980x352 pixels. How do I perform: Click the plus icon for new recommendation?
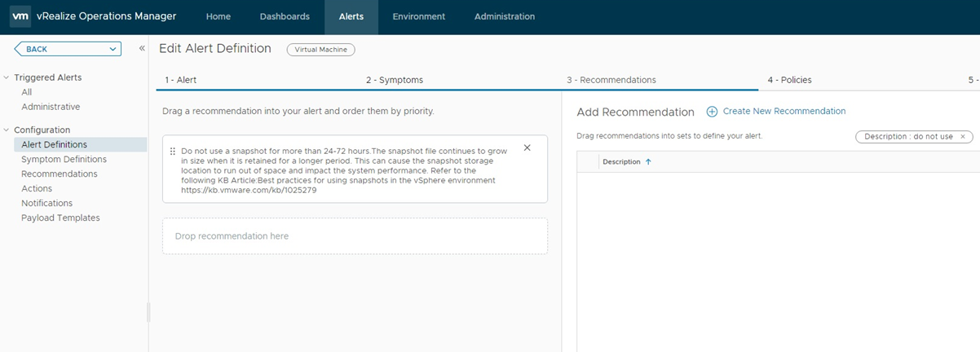(x=712, y=112)
